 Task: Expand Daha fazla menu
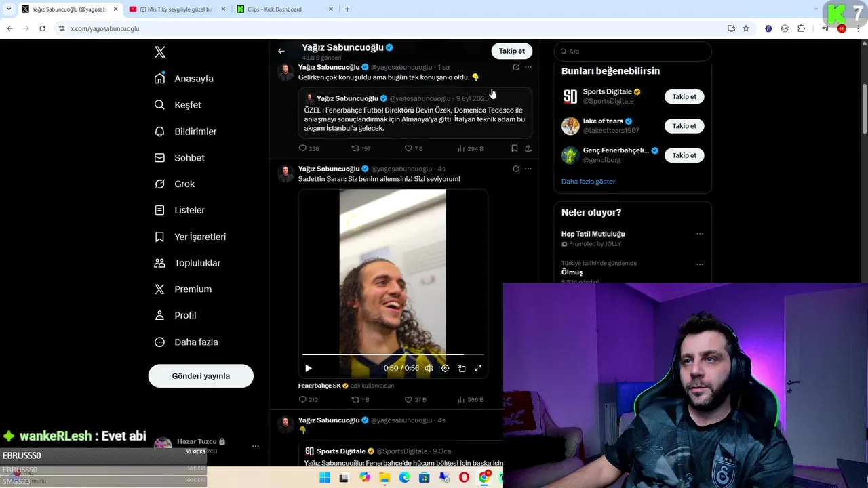tap(186, 342)
